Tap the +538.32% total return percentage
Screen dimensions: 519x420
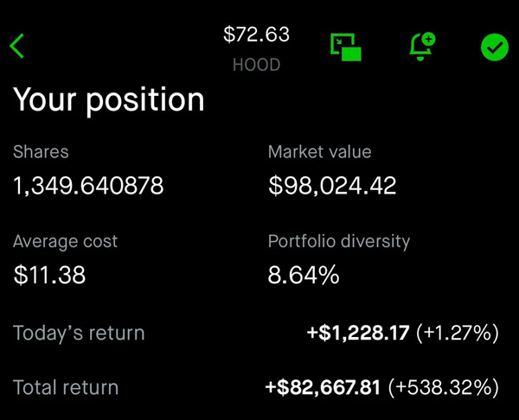[x=444, y=387]
